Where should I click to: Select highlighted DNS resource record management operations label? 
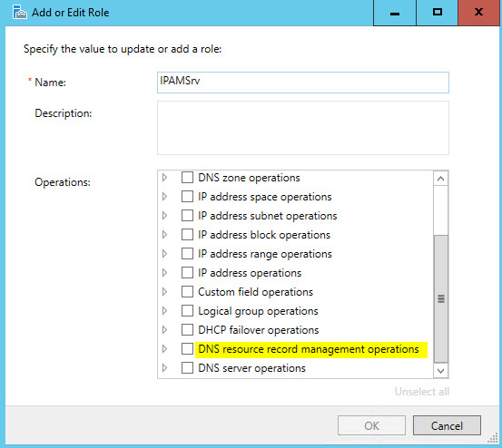[x=309, y=349]
